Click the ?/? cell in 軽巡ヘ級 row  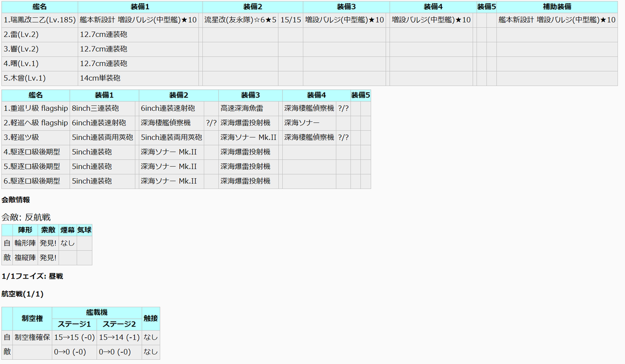click(211, 123)
